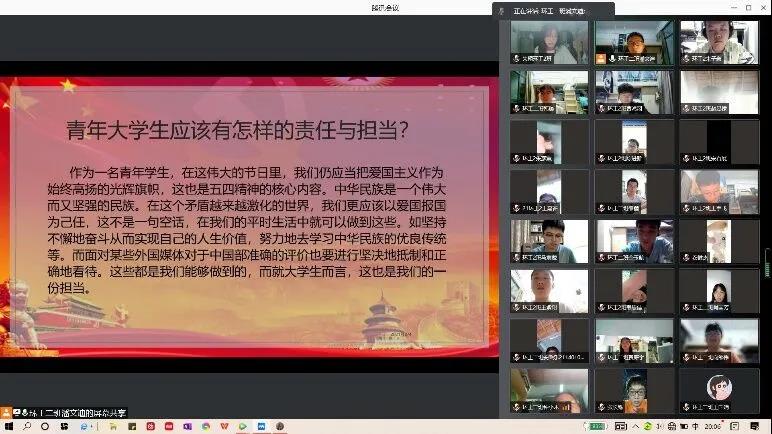Click the orange screen-share badge on presenter tile

(601, 58)
